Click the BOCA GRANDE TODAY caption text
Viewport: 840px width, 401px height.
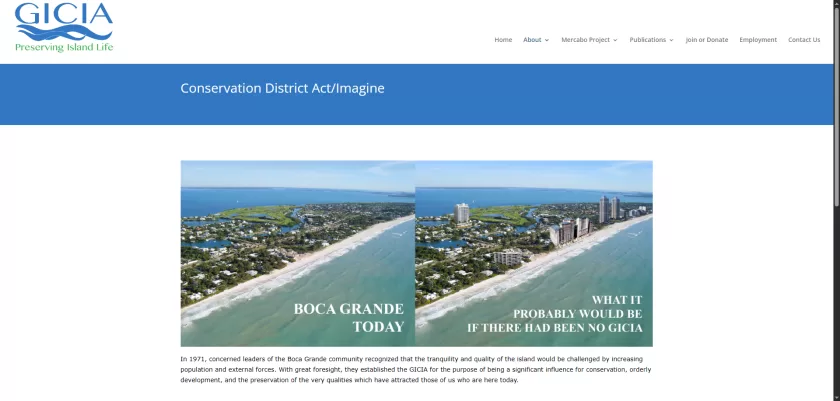pyautogui.click(x=348, y=318)
